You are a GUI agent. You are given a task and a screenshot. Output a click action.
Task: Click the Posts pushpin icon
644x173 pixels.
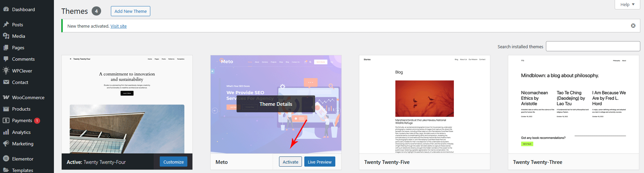(6, 25)
